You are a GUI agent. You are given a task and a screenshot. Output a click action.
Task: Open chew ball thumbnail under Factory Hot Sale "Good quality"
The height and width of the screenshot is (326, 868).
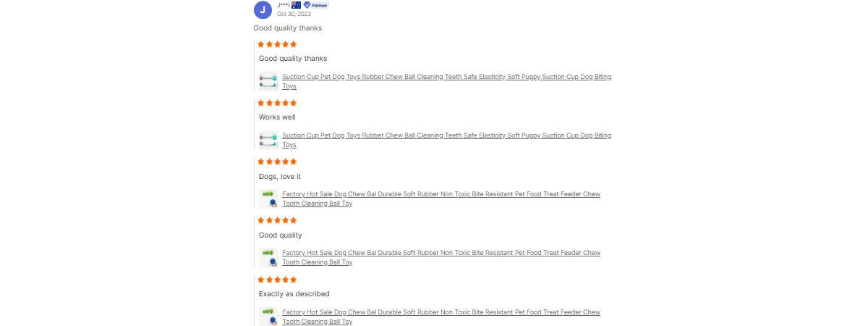click(268, 257)
